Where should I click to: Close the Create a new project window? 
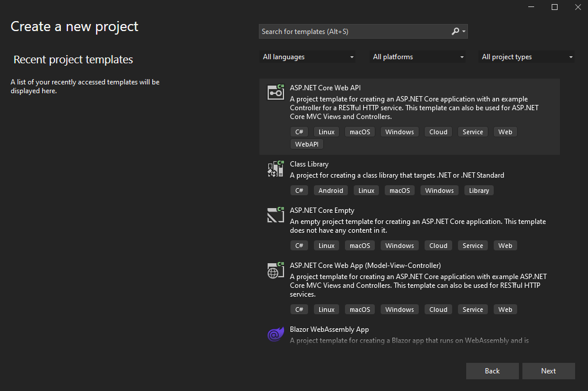[578, 7]
